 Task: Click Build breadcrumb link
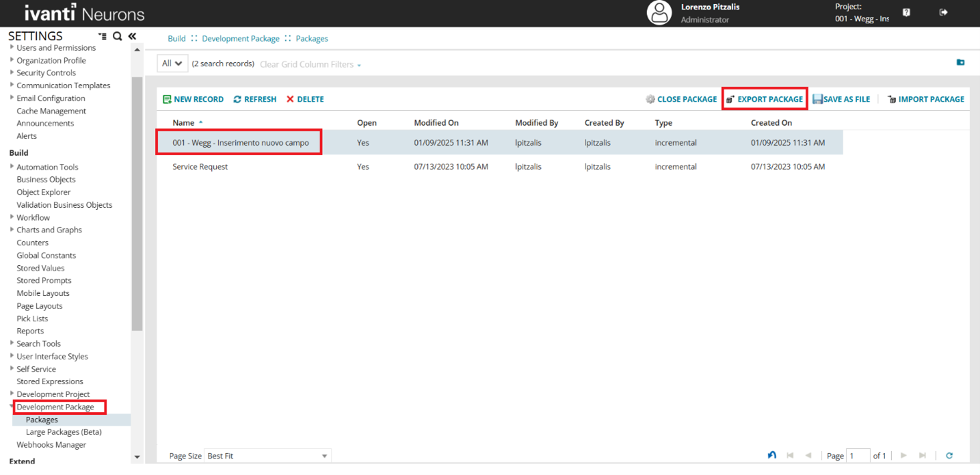[176, 39]
